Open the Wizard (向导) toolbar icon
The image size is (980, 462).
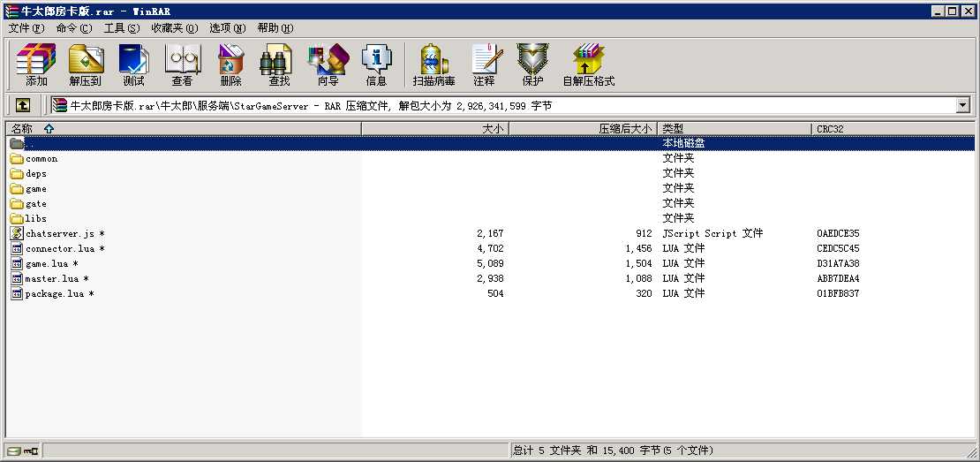(328, 65)
